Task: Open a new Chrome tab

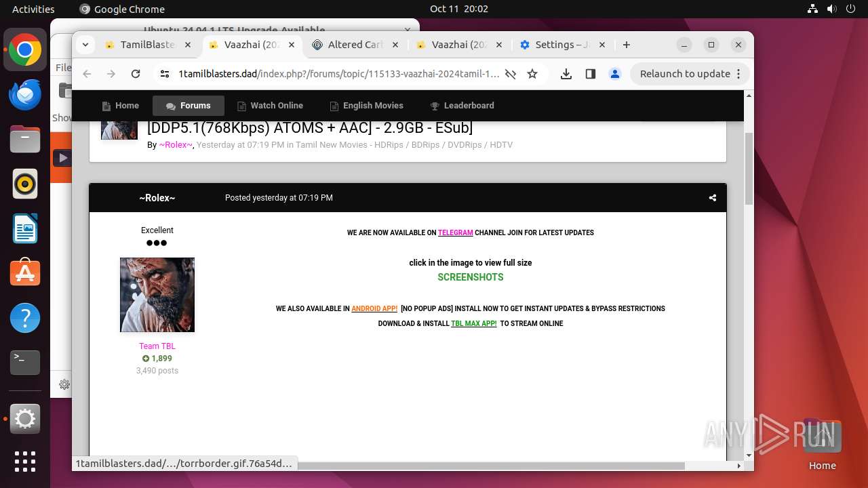Action: pos(627,45)
